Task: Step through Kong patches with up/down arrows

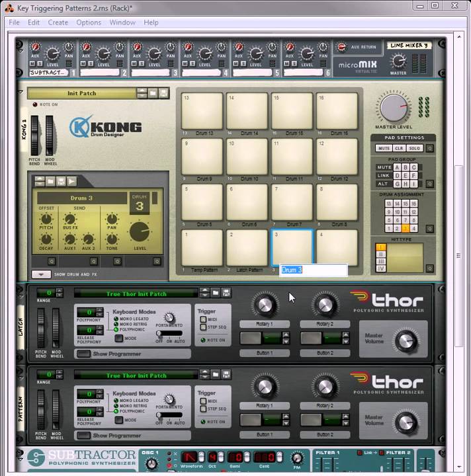Action: [142, 93]
